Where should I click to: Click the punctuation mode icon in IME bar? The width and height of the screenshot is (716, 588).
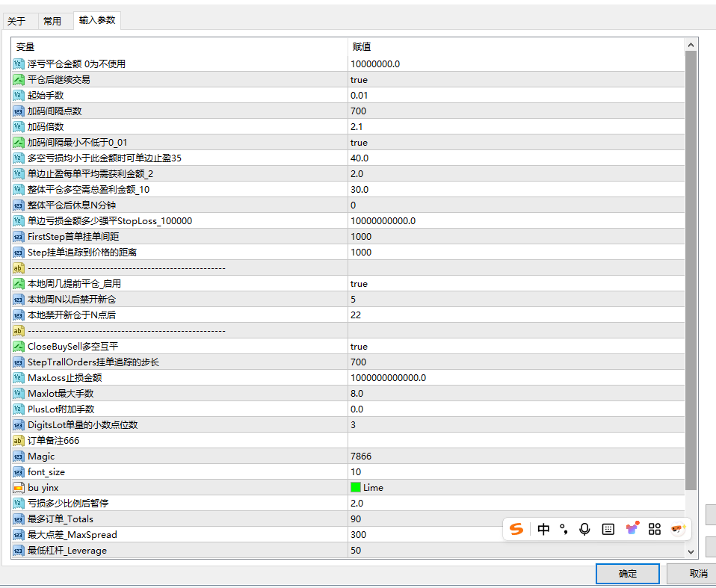pyautogui.click(x=564, y=529)
